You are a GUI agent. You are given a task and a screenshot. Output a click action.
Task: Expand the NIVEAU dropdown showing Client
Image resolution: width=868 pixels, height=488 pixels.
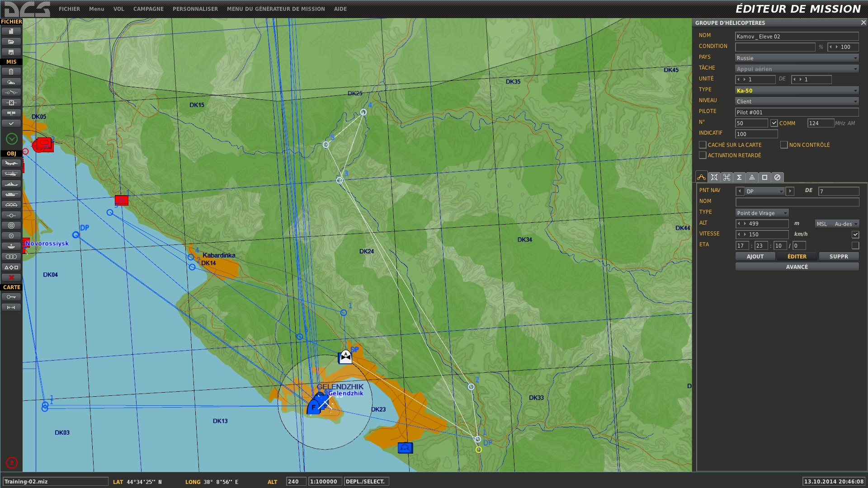pos(797,101)
